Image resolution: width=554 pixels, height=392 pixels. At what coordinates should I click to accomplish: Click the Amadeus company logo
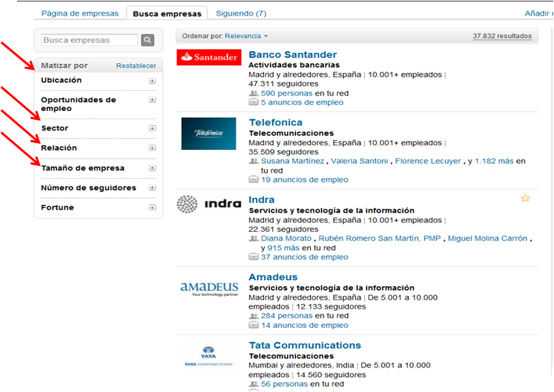pyautogui.click(x=210, y=288)
